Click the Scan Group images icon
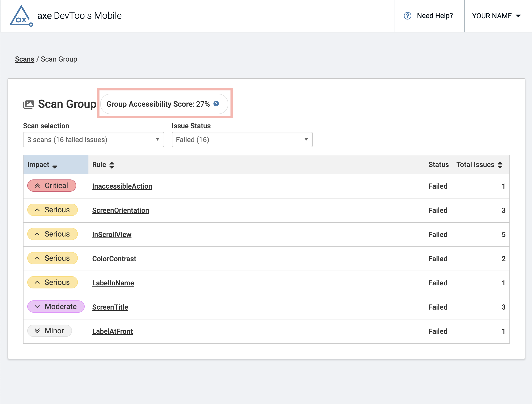This screenshot has width=532, height=404. [29, 104]
